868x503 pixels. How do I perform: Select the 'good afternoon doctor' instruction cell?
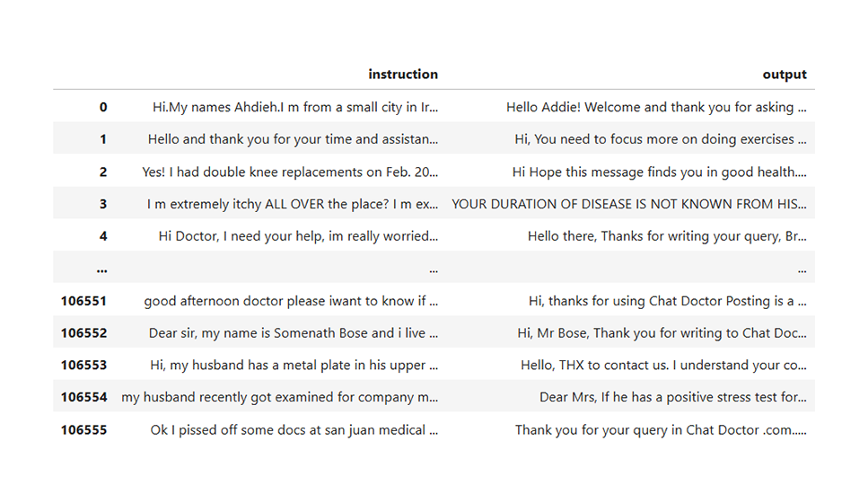click(x=291, y=301)
